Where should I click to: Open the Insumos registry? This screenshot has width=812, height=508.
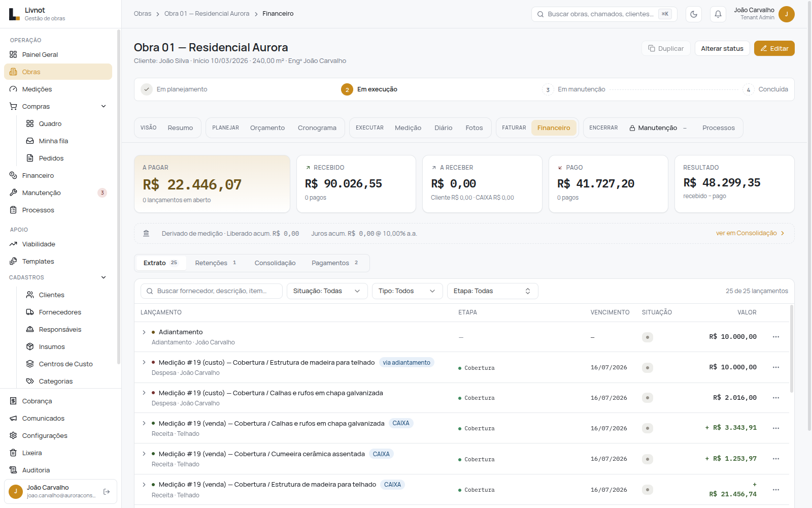[66, 346]
